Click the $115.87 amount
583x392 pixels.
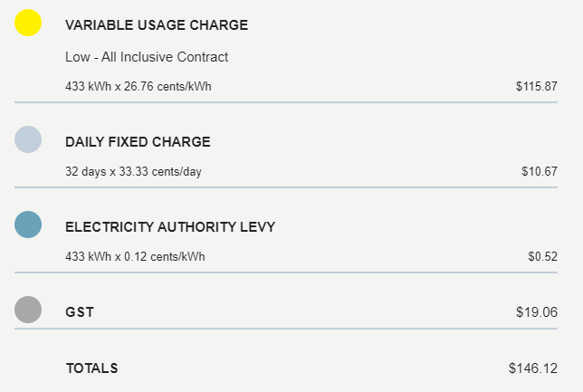(537, 86)
